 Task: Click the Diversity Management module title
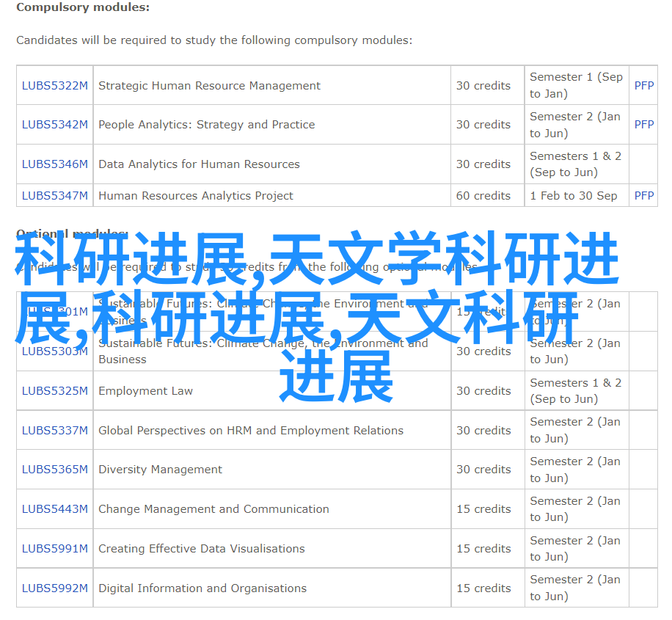click(x=160, y=470)
